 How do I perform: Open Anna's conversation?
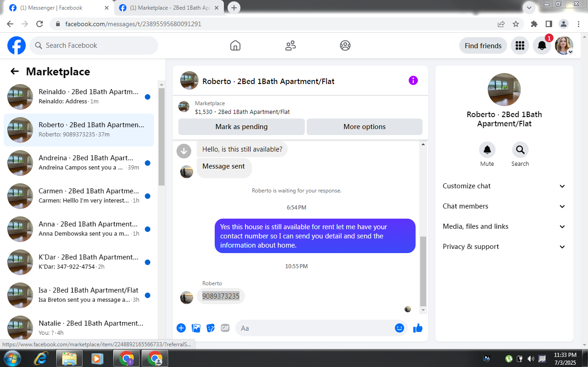[79, 229]
